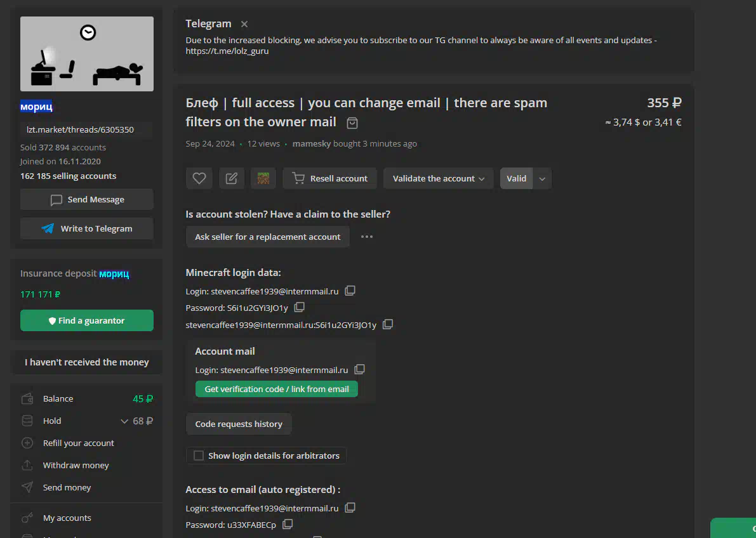Ask seller for a replacement account
Image resolution: width=756 pixels, height=538 pixels.
click(268, 237)
